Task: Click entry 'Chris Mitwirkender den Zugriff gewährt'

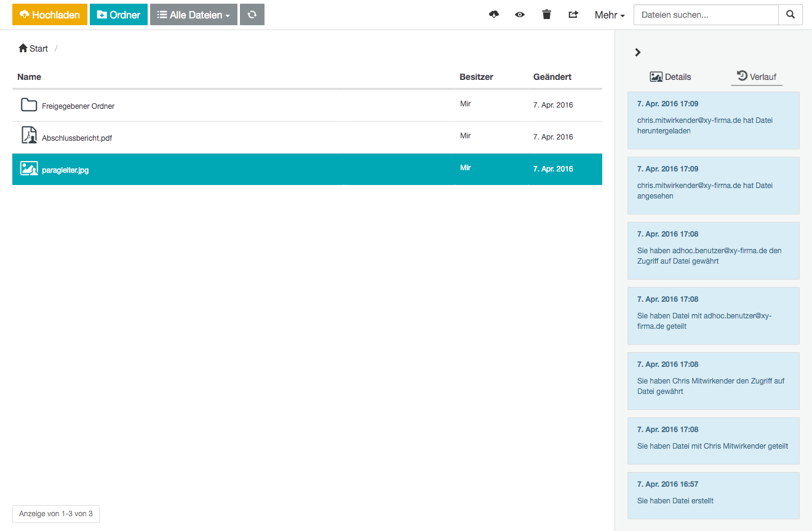Action: (714, 381)
